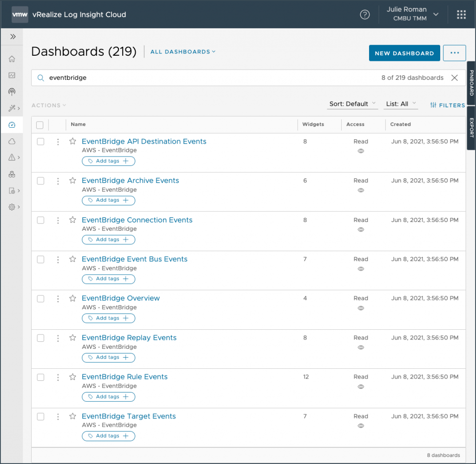Click the Access column header
Screen dimensions: 476x464
355,124
